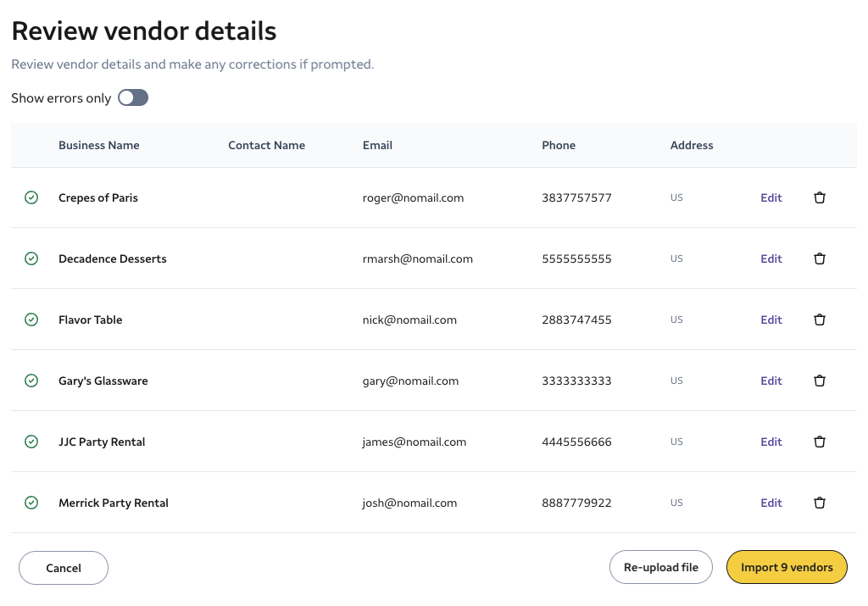The width and height of the screenshot is (868, 606).
Task: Click trash icon for JJC Party Rental
Action: click(x=819, y=442)
